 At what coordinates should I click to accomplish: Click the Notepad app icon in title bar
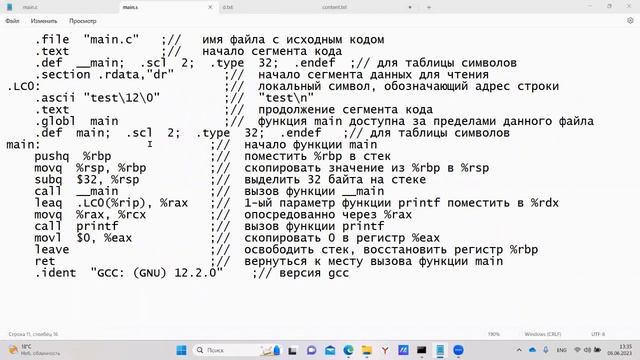pyautogui.click(x=9, y=7)
